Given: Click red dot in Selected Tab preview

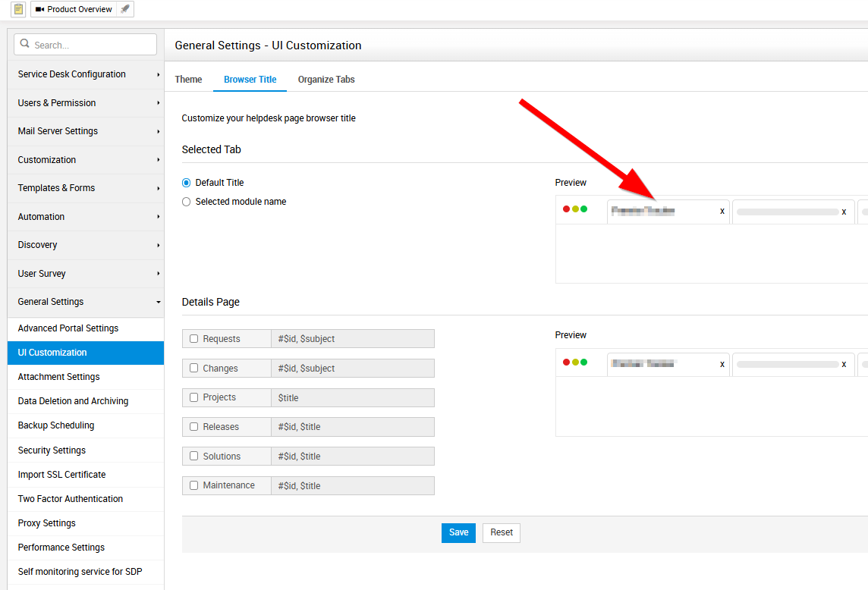Looking at the screenshot, I should 566,209.
